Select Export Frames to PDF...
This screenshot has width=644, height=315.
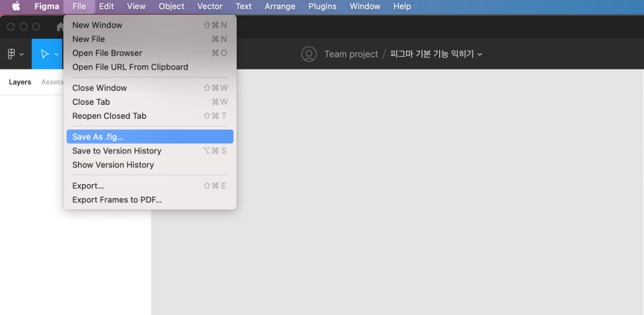pyautogui.click(x=150, y=200)
